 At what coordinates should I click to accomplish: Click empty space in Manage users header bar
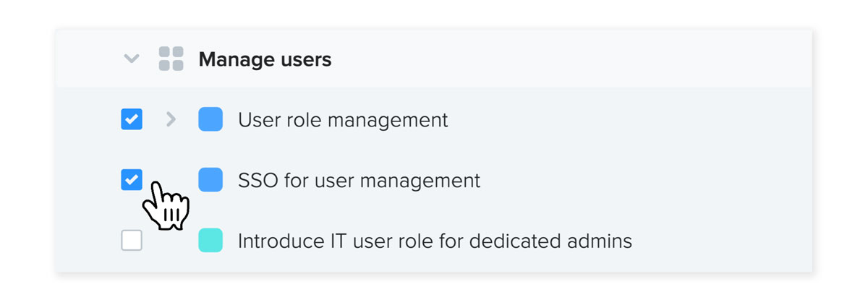click(x=571, y=59)
